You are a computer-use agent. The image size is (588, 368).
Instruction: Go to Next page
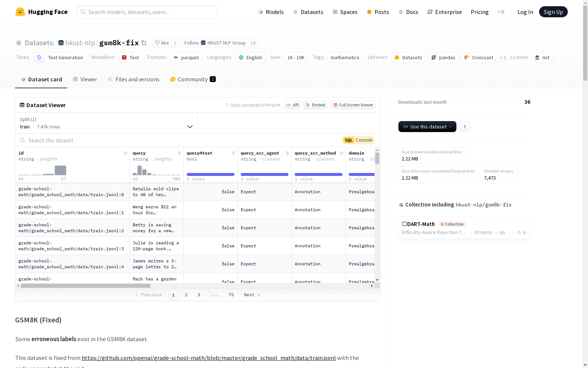pyautogui.click(x=252, y=295)
